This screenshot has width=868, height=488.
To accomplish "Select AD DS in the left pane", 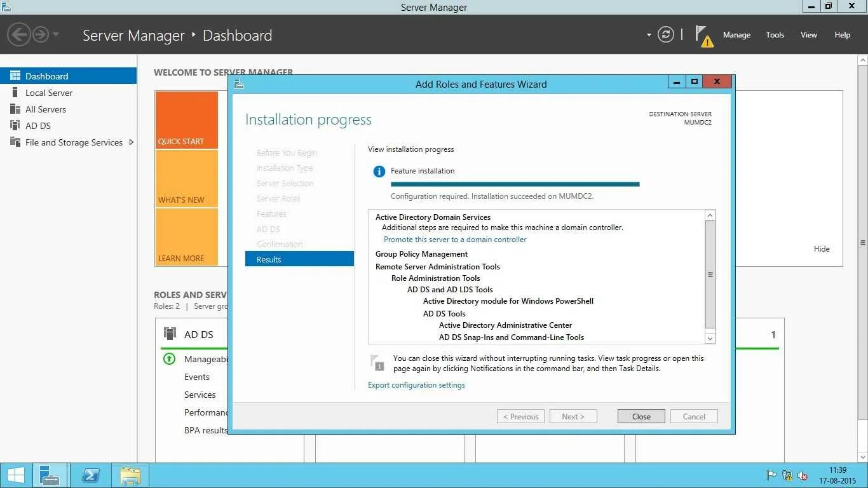I will (x=68, y=126).
